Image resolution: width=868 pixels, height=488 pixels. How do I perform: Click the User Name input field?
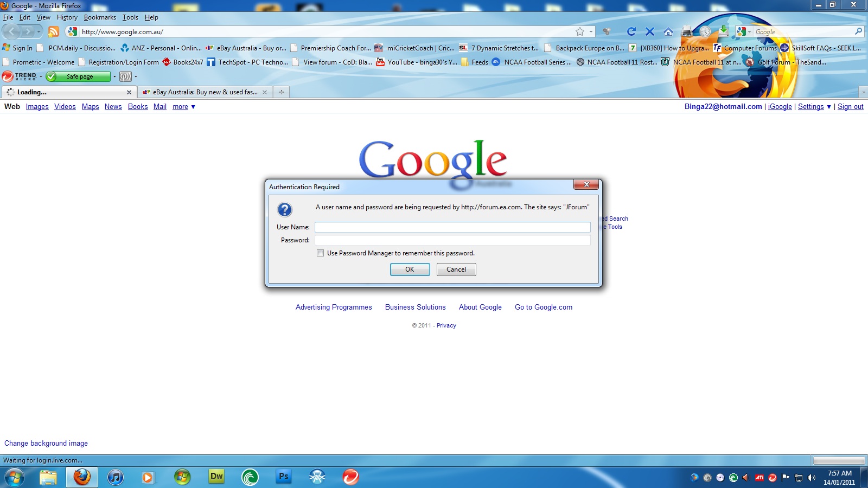tap(452, 227)
